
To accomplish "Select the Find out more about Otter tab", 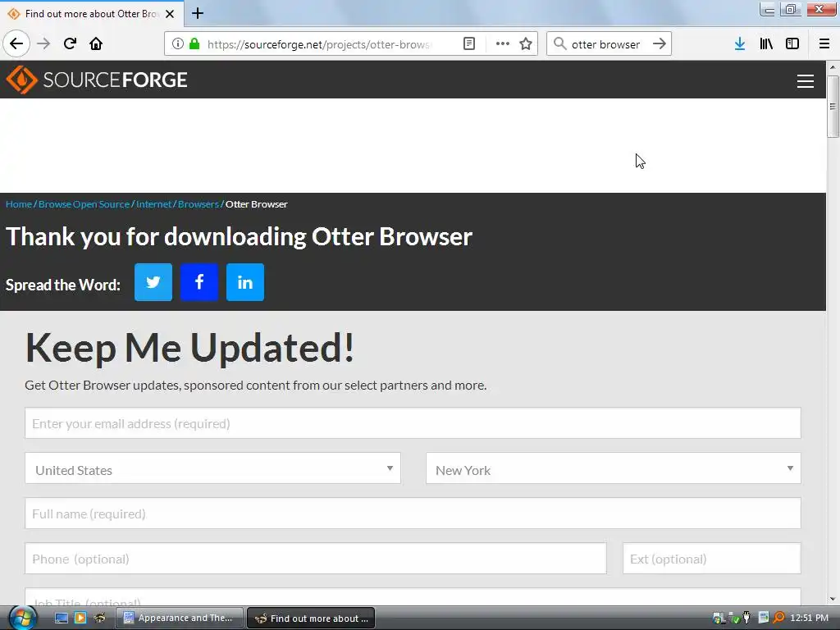I will 91,14.
